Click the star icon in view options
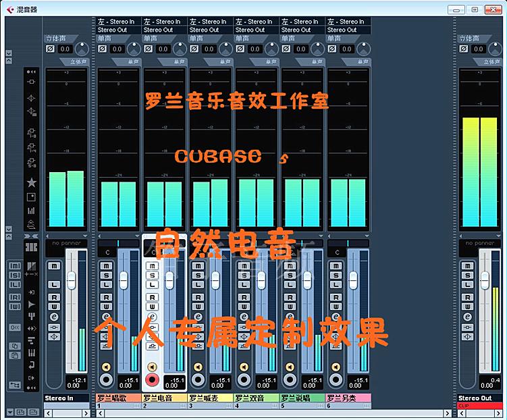Screen dimensions: 507x420 coord(31,182)
